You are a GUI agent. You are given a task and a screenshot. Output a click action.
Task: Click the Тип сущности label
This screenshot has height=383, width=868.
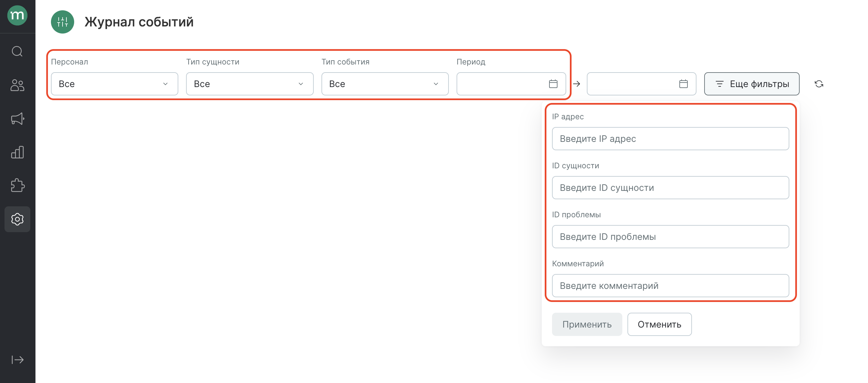(212, 62)
